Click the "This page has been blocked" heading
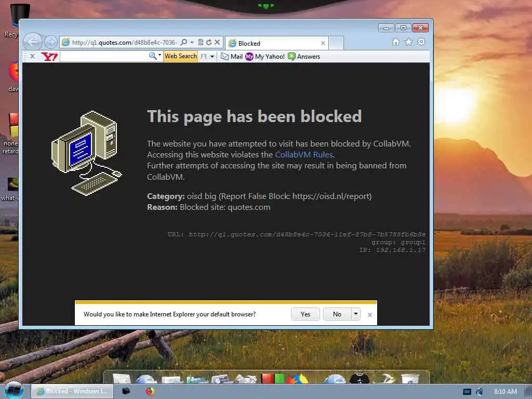 255,116
